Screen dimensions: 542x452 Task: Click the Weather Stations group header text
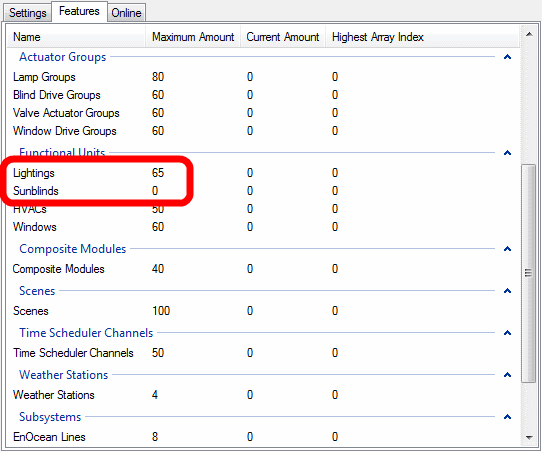(64, 375)
